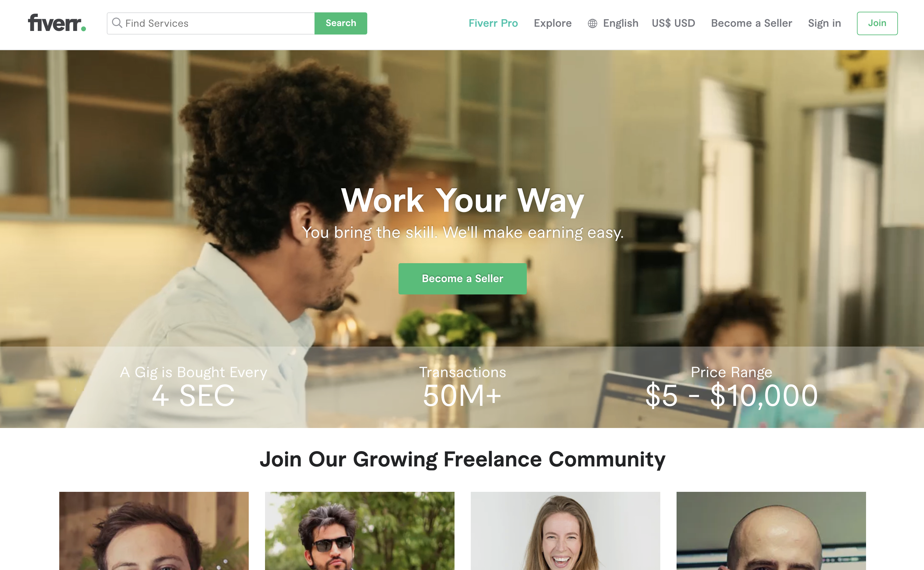The image size is (924, 570).
Task: Enable the seller registration flow
Action: pyautogui.click(x=462, y=278)
